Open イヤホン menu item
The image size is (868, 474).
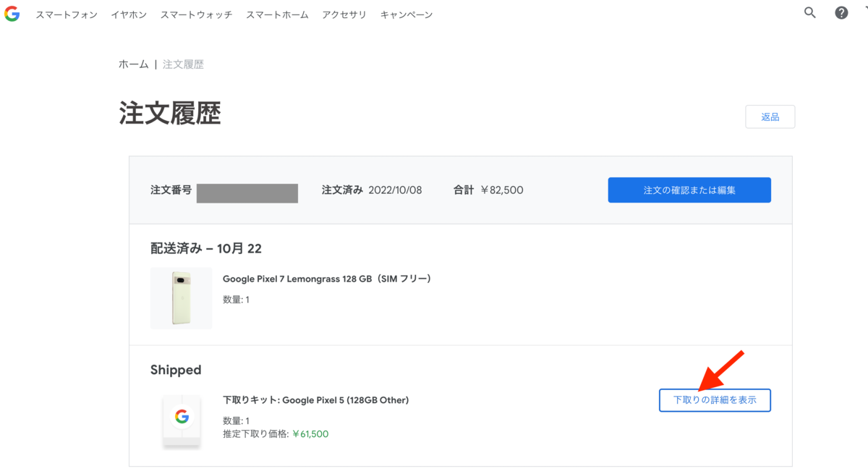tap(129, 14)
